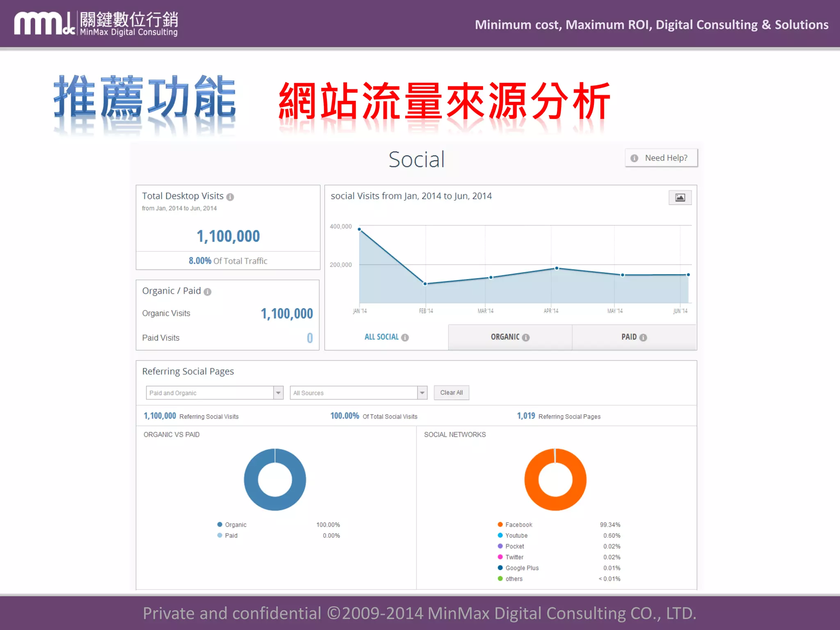
Task: Click the info icon in Need Help button
Action: (634, 158)
